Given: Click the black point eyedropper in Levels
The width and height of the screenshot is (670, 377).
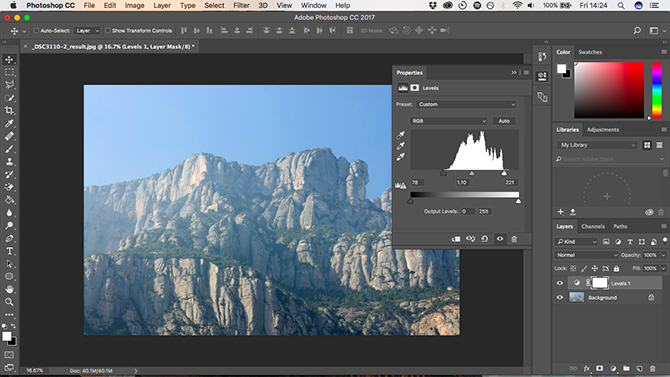Looking at the screenshot, I should point(400,135).
